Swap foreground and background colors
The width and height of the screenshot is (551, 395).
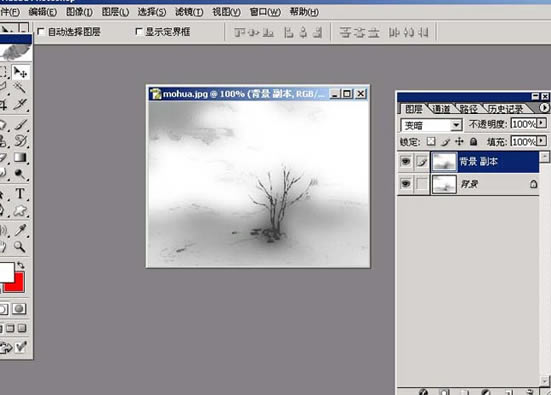21,265
